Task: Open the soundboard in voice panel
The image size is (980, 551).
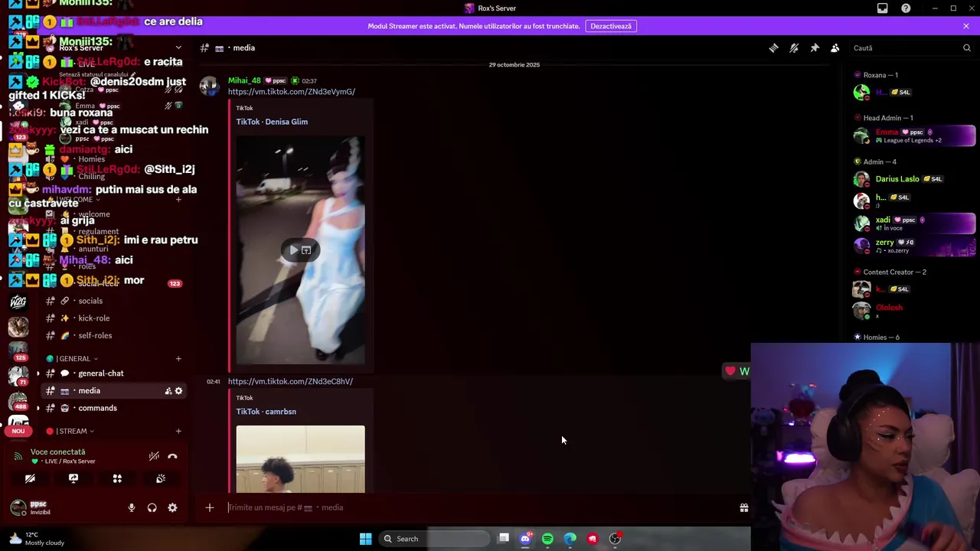Action: 161,478
